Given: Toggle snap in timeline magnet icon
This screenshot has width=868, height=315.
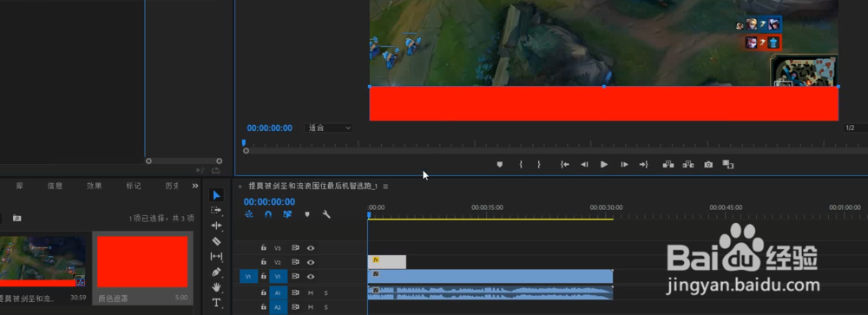Looking at the screenshot, I should pyautogui.click(x=268, y=214).
